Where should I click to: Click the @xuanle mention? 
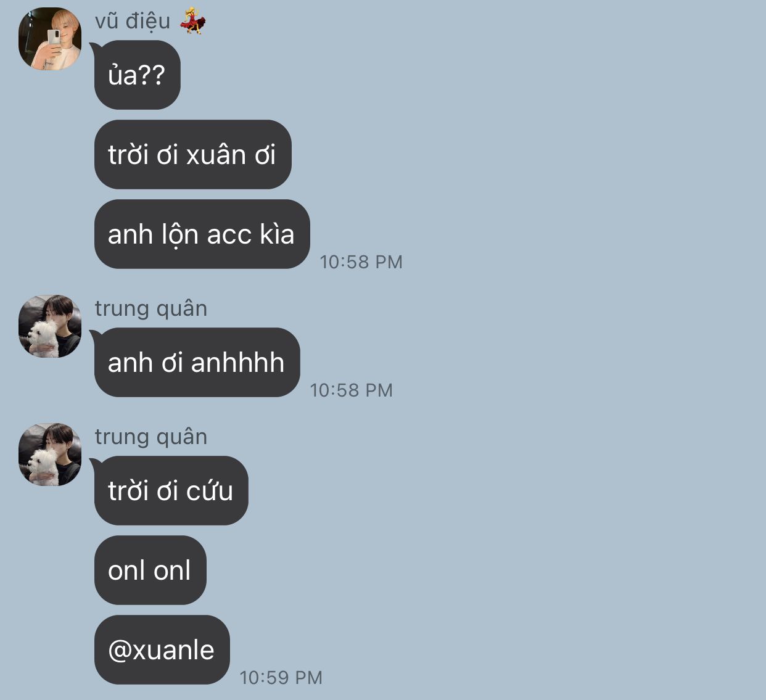tap(162, 649)
